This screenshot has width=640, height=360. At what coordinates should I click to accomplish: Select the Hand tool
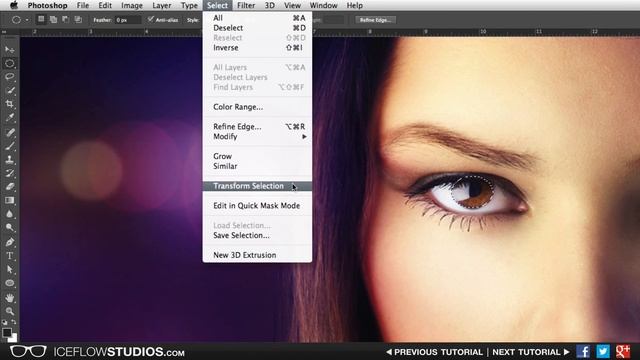[x=10, y=298]
